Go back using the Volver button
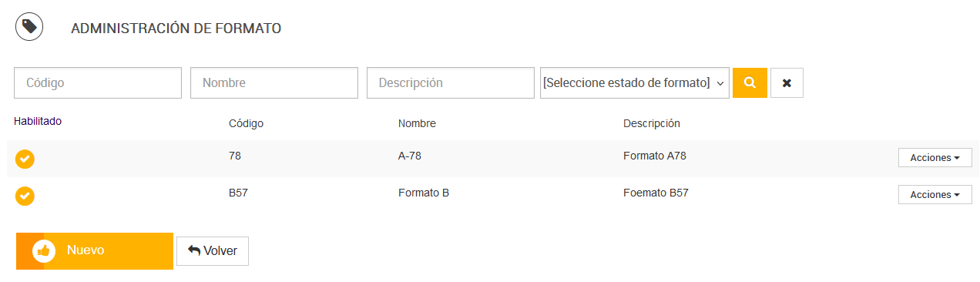This screenshot has width=980, height=282. point(213,251)
